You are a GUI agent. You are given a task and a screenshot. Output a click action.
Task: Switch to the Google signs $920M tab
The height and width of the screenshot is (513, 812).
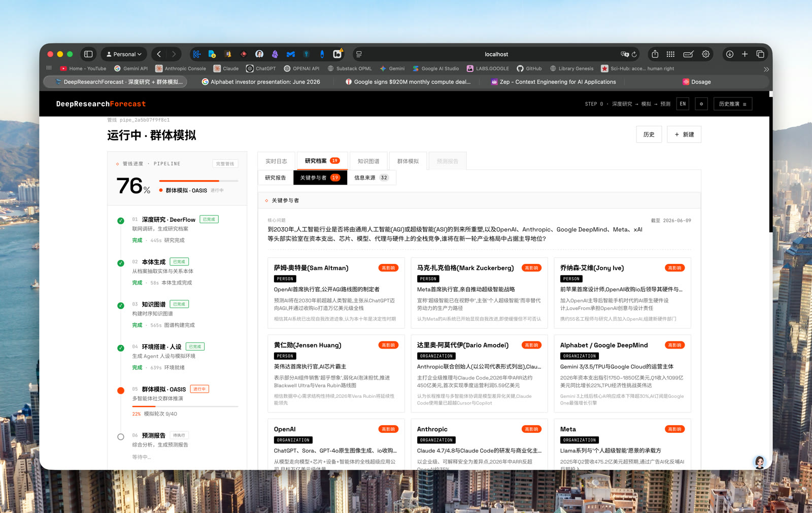408,82
